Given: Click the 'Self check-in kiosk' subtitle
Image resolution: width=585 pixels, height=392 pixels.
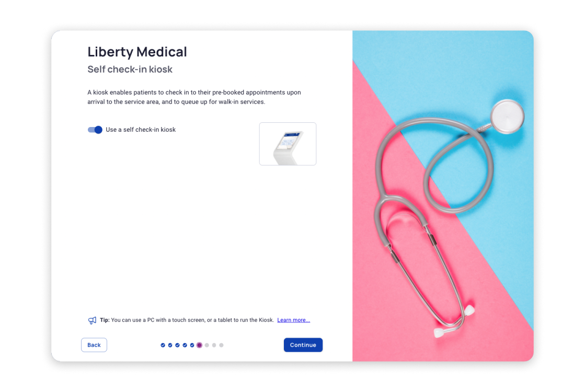Looking at the screenshot, I should tap(130, 70).
